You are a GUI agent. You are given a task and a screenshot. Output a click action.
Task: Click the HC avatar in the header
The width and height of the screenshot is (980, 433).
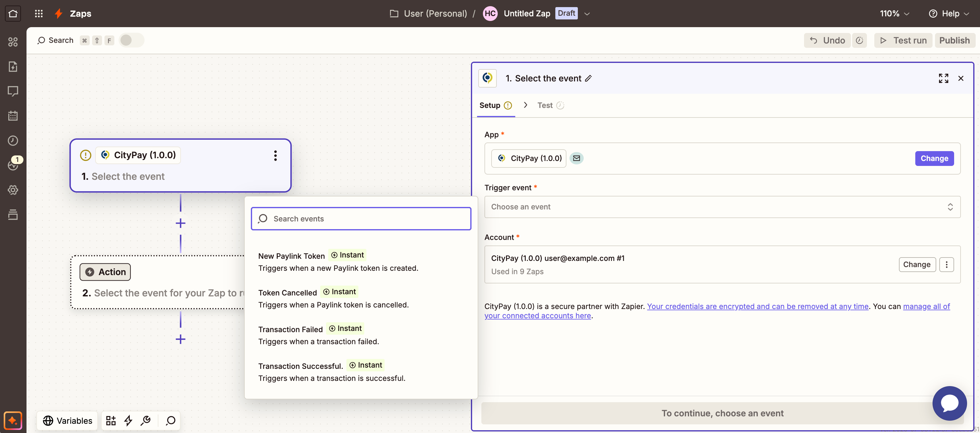490,14
